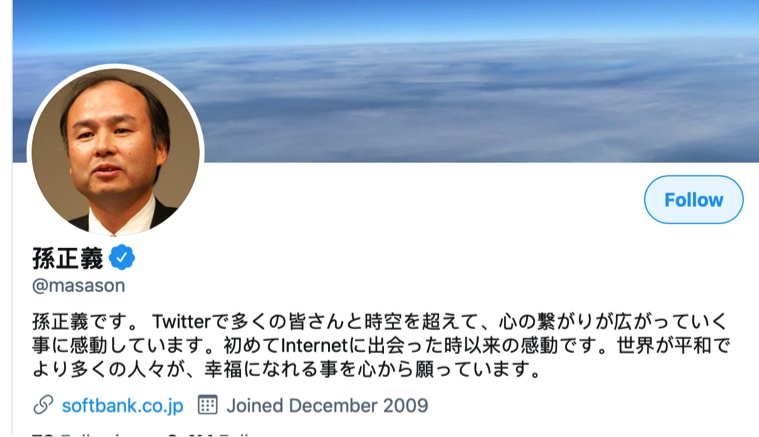Click the @masason handle text
The height and width of the screenshot is (437, 759).
pos(78,286)
